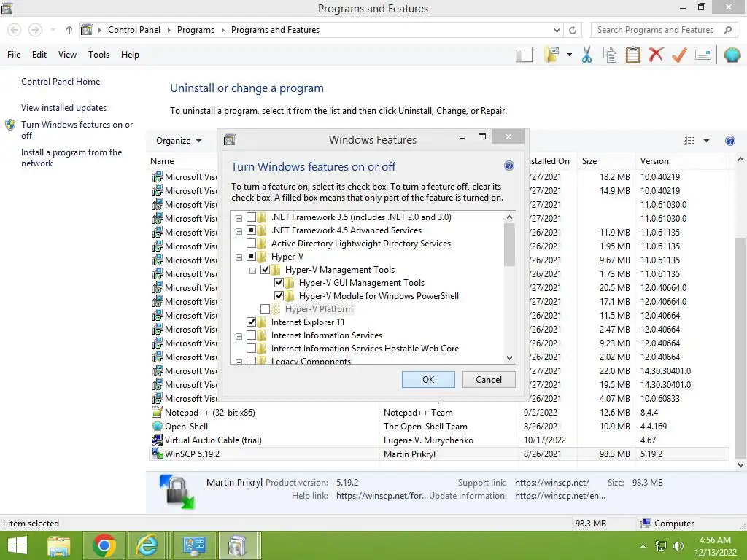Check Internet Information Services Hostable Web Core
This screenshot has width=747, height=560.
(x=251, y=348)
